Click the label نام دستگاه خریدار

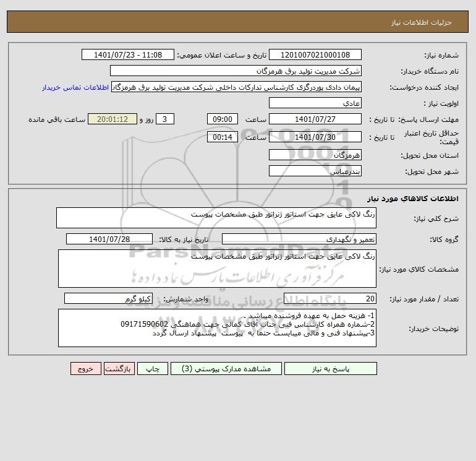430,71
